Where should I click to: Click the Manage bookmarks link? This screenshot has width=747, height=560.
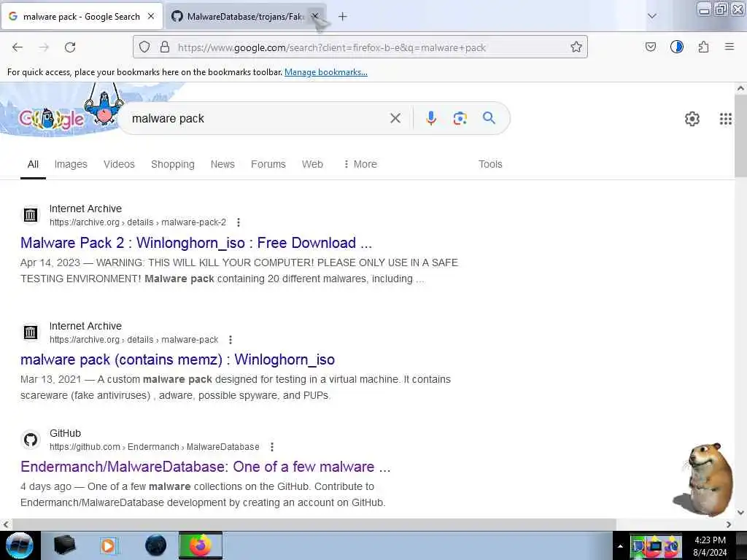(326, 72)
